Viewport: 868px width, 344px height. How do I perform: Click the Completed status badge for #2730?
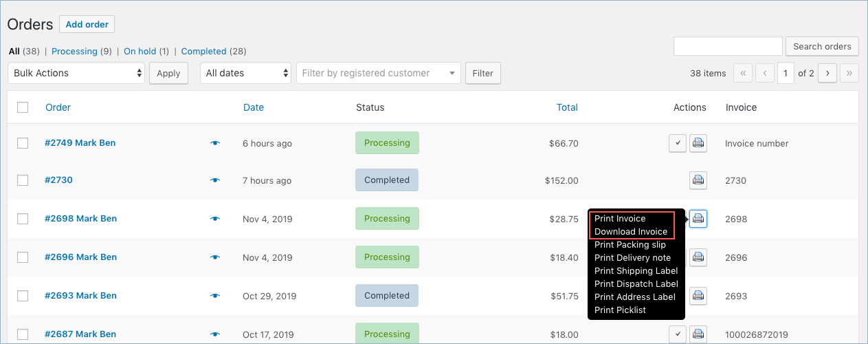click(x=387, y=180)
